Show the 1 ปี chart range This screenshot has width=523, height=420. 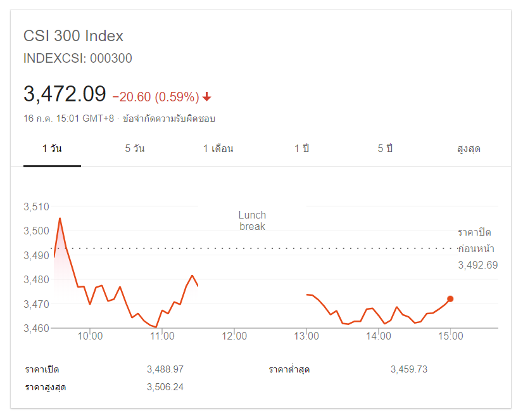pos(301,149)
